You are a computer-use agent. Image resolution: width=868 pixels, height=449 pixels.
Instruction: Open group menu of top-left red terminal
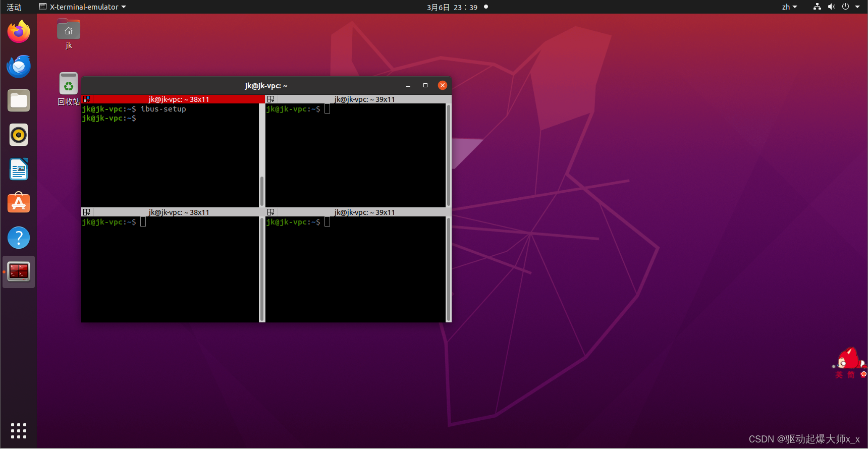[86, 99]
